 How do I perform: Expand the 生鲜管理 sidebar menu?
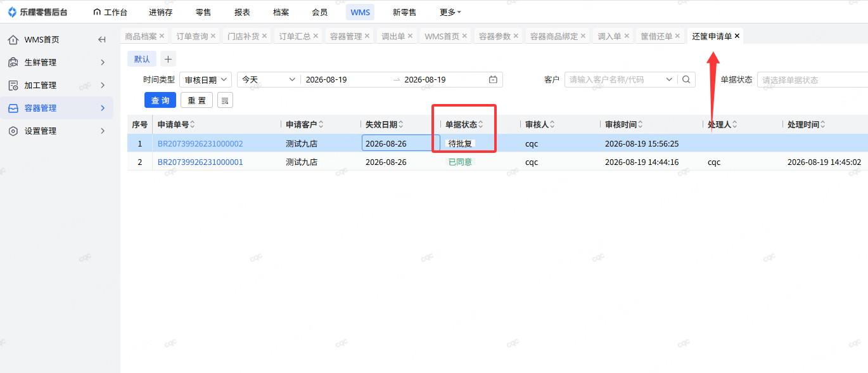point(103,63)
